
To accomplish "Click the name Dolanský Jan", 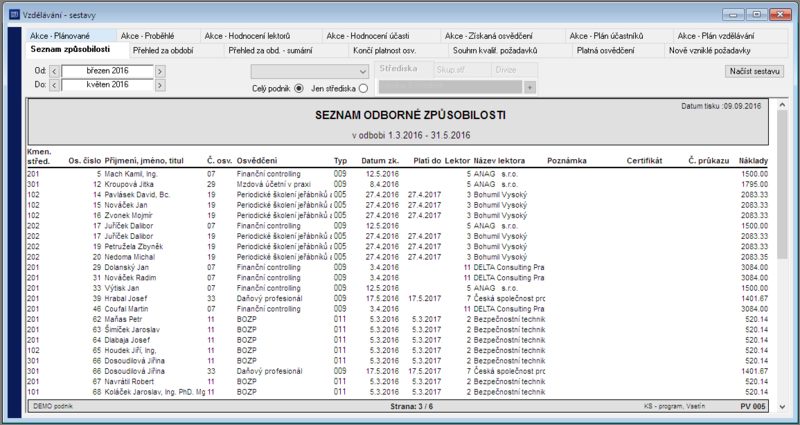I will 127,267.
